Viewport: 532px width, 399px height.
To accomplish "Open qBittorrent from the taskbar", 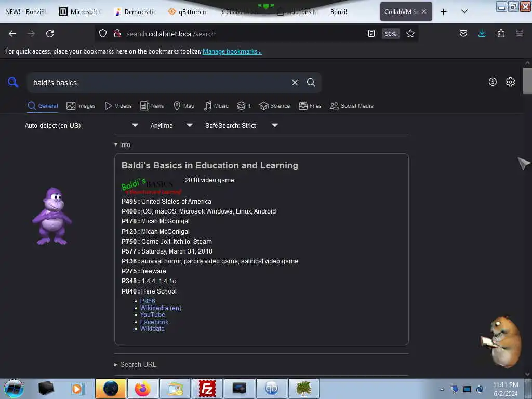I will click(x=271, y=389).
